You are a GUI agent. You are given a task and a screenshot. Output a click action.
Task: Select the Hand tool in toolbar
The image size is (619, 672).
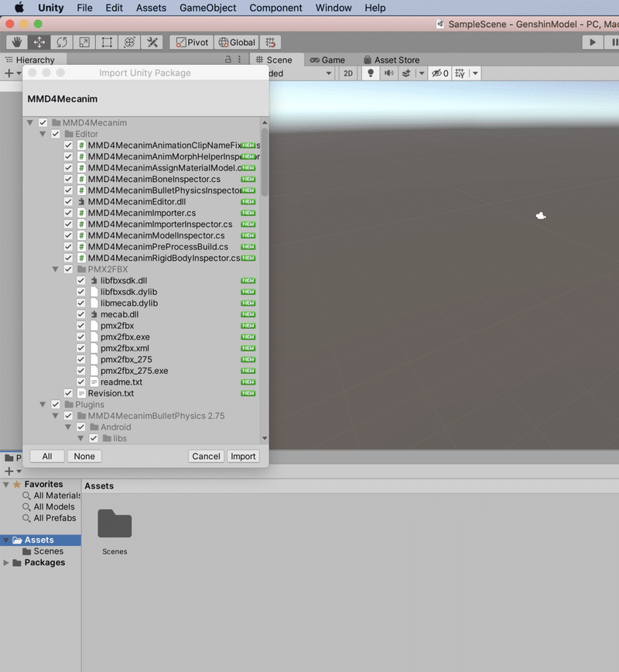(17, 42)
